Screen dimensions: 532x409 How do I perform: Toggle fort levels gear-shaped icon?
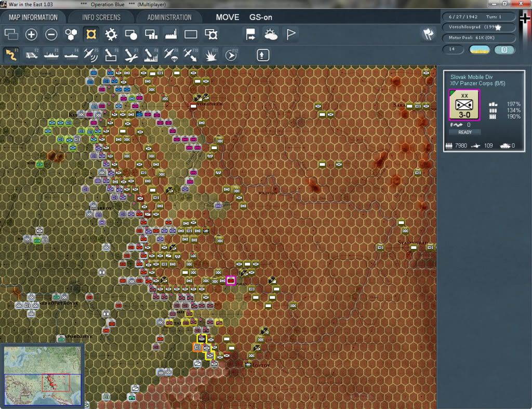tap(111, 34)
